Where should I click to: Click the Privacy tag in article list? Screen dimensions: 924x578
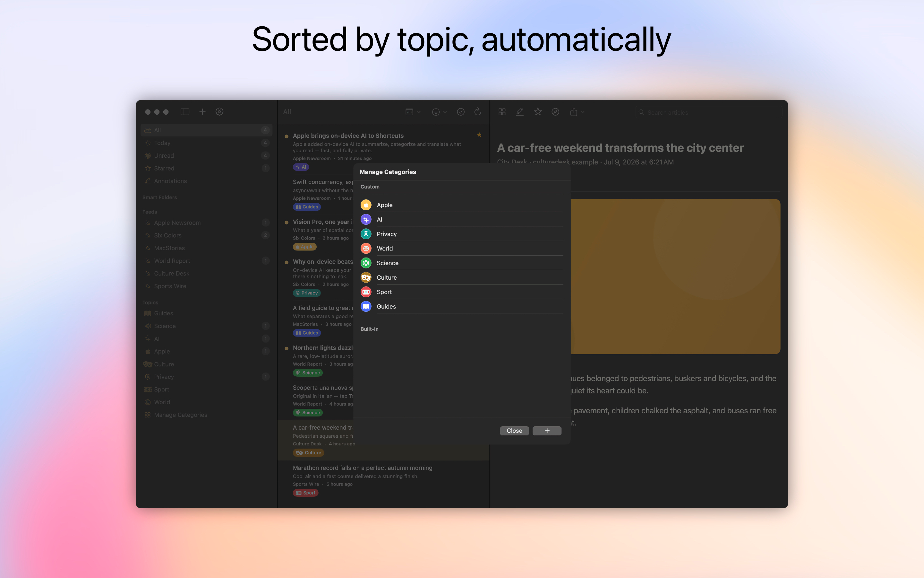(x=307, y=293)
